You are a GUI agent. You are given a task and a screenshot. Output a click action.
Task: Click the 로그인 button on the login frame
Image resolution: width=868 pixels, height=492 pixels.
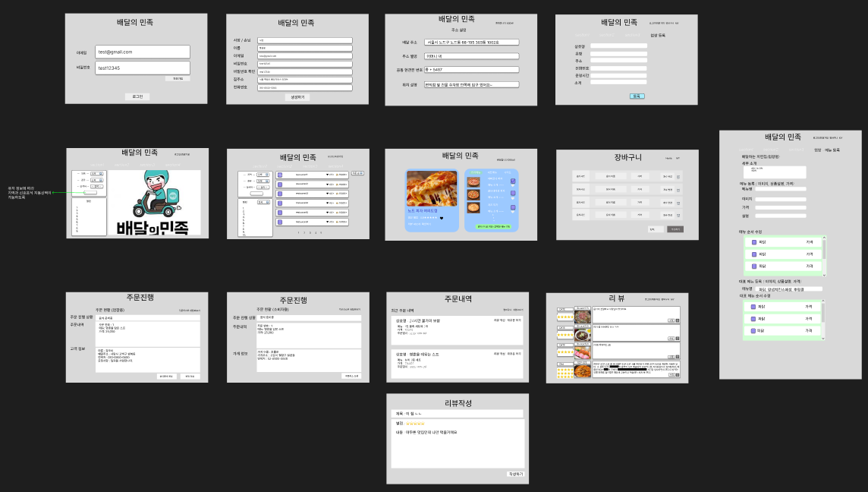tap(137, 96)
